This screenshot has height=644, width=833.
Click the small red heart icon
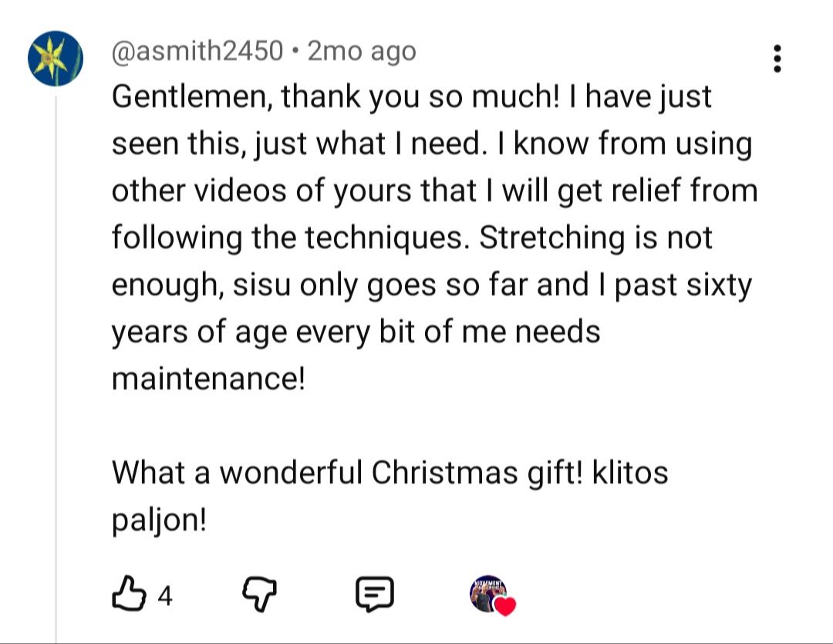pos(505,607)
